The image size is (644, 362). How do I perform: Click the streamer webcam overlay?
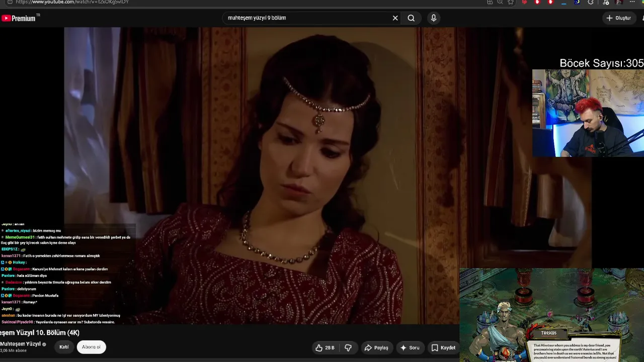tap(588, 113)
